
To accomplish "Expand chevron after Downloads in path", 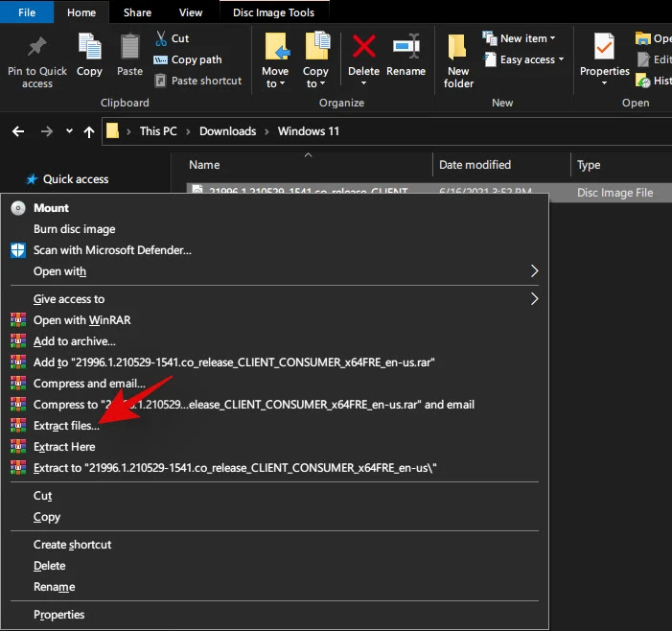I will point(266,131).
